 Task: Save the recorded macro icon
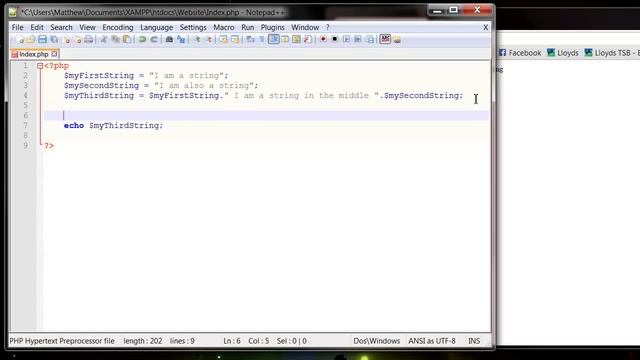click(369, 40)
